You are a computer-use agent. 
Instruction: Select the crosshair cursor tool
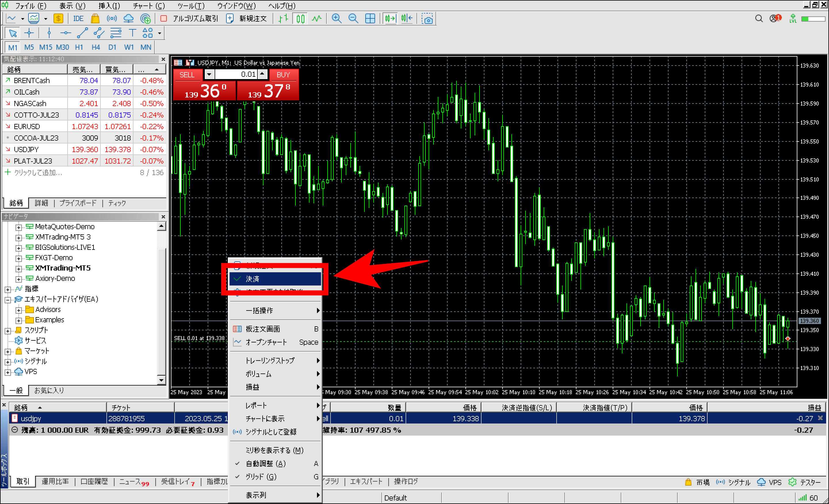[29, 33]
